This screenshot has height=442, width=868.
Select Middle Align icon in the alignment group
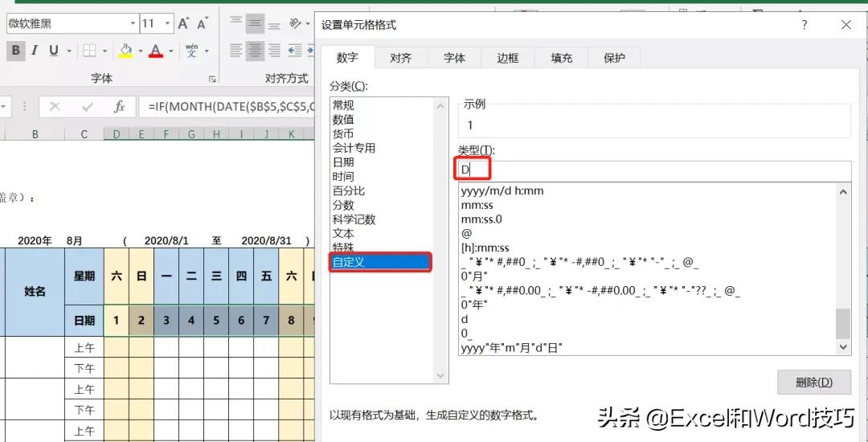click(x=256, y=23)
